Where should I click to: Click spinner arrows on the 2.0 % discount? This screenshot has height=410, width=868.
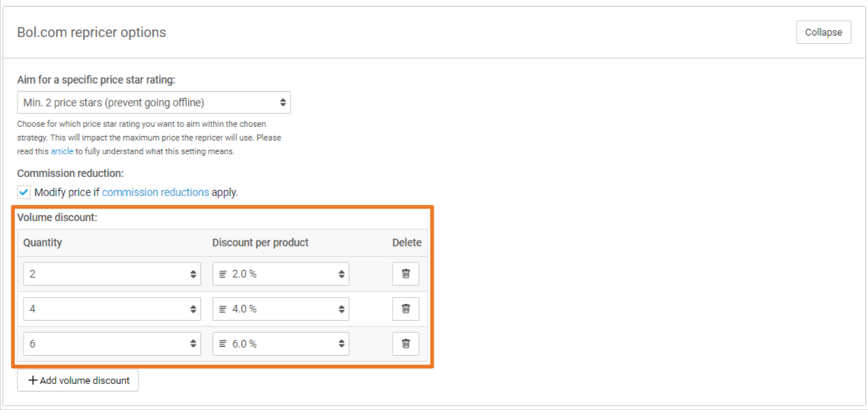pos(342,274)
